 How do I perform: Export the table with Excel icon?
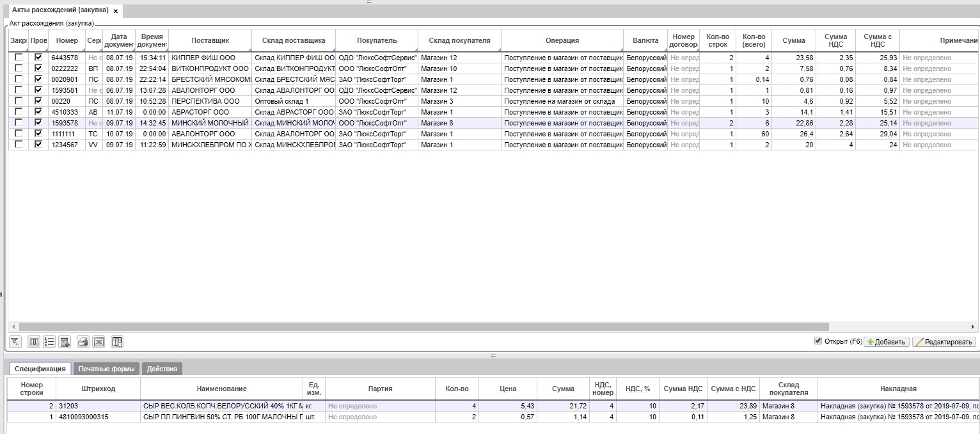[x=99, y=342]
